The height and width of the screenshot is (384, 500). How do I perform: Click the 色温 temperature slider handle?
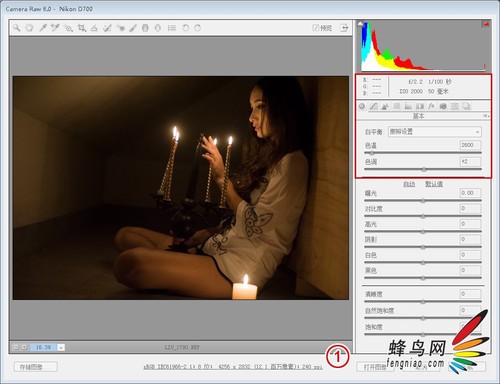[x=371, y=153]
